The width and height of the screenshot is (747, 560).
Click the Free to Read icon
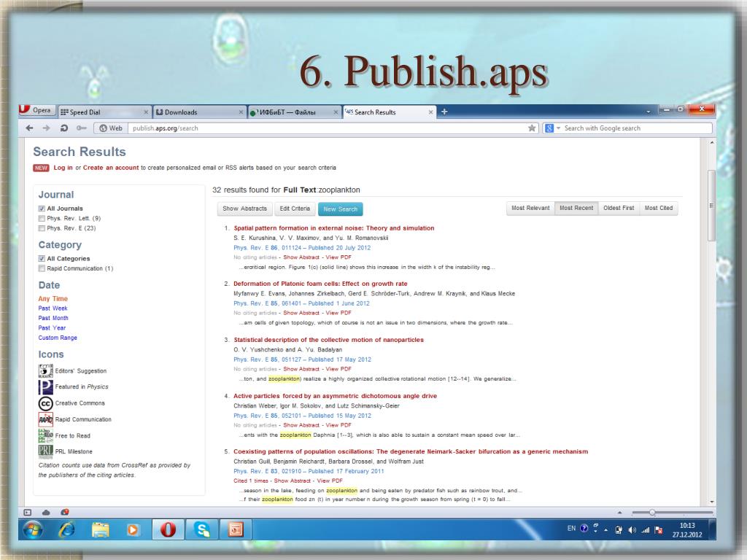click(45, 435)
